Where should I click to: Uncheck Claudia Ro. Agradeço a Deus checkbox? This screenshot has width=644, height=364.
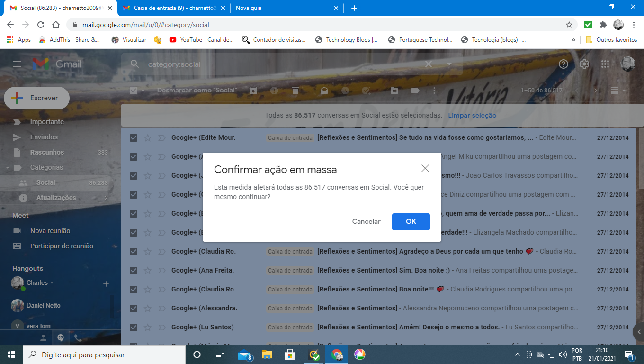click(134, 251)
